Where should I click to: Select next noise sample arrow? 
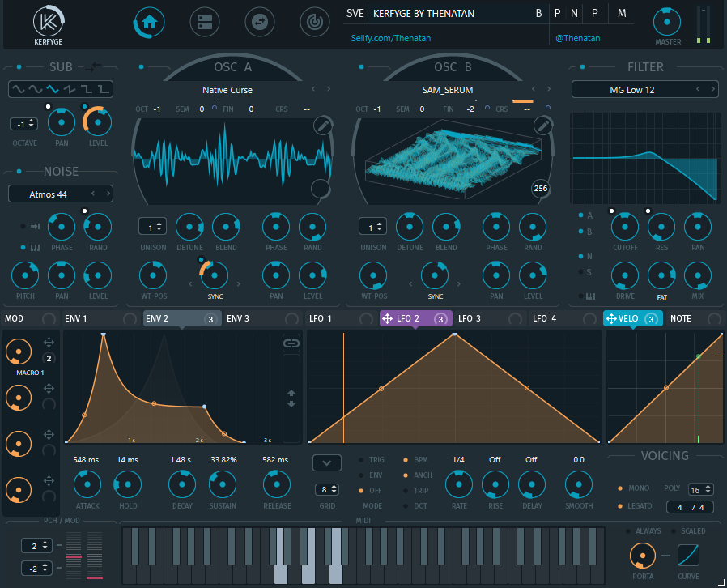click(108, 194)
